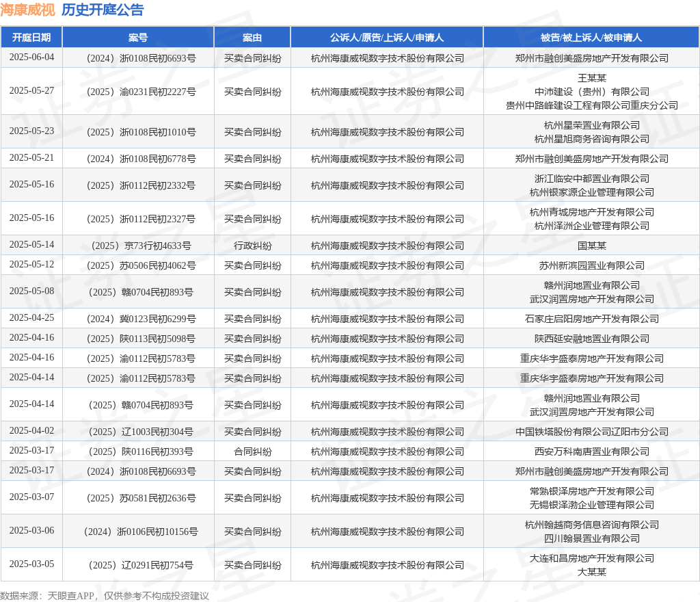Viewport: 700px width, 602px height.
Task: Select case number (2025)渝0231民初2227号
Action: point(141,92)
